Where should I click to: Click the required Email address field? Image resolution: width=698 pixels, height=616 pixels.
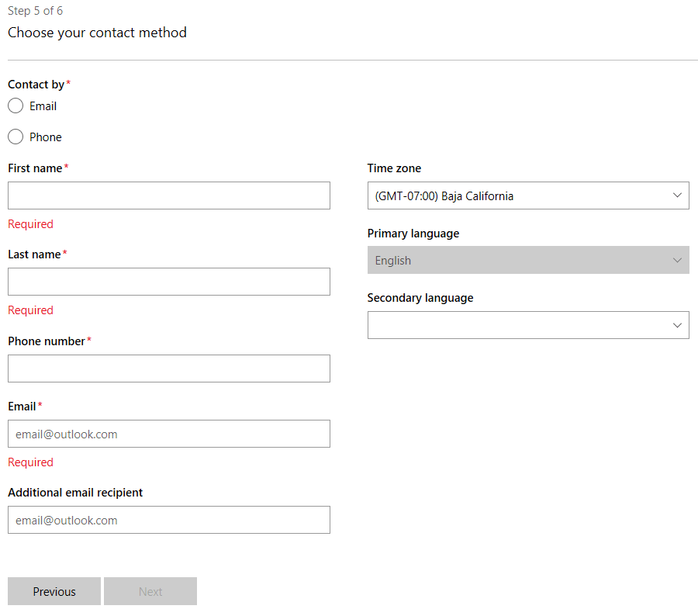168,434
